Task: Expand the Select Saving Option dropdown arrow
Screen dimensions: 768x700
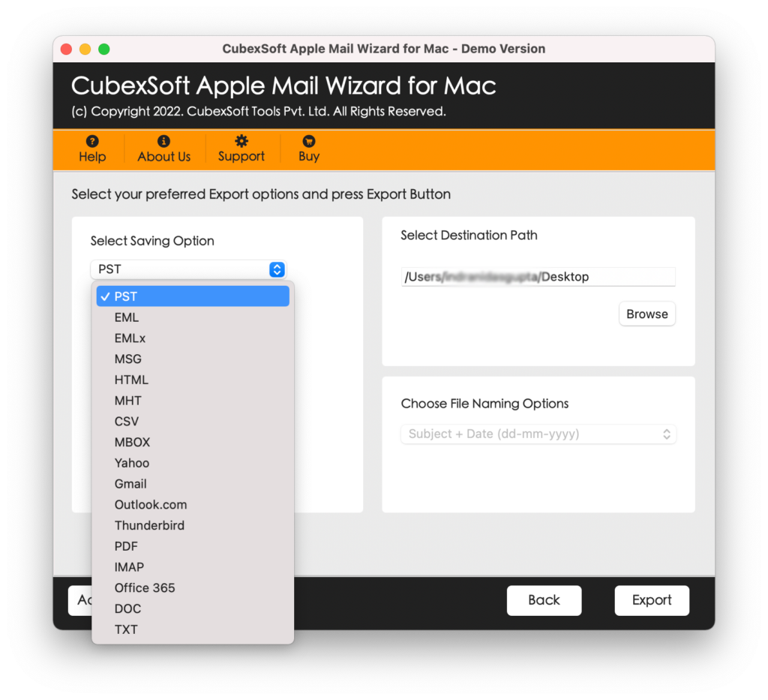Action: [277, 269]
